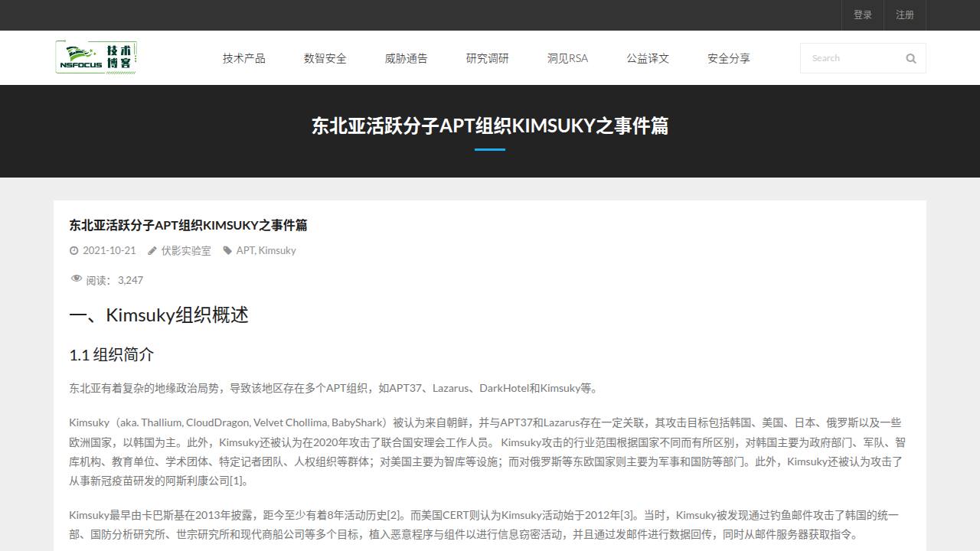Click the tag icon beside APT

click(227, 250)
